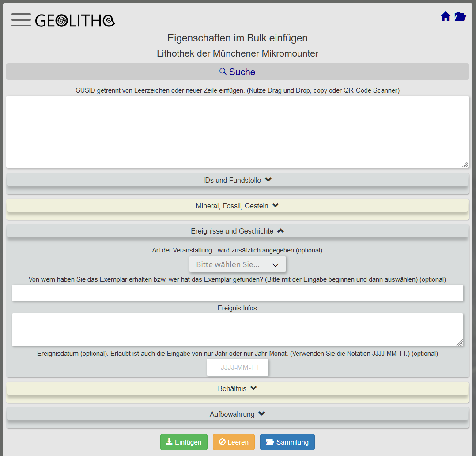Focus the JJJJ-MM-TT date field
Viewport: 476px width, 456px height.
click(x=237, y=367)
